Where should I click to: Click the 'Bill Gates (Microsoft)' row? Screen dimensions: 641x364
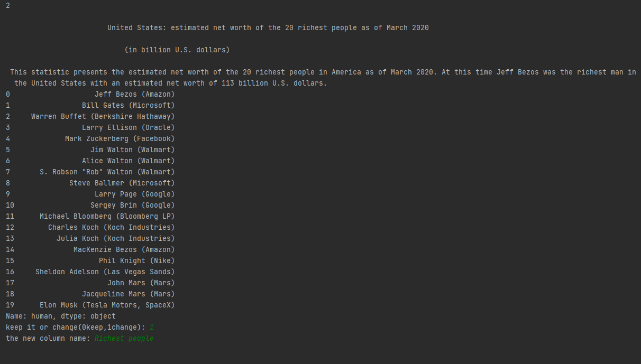128,105
